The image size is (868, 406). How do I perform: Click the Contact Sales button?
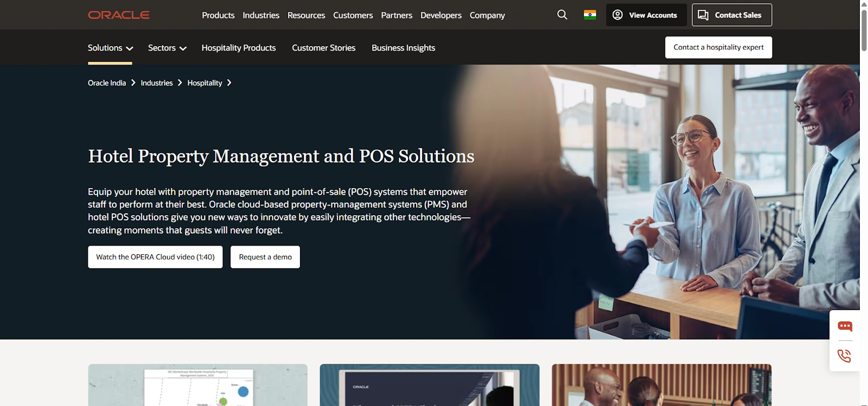point(732,15)
